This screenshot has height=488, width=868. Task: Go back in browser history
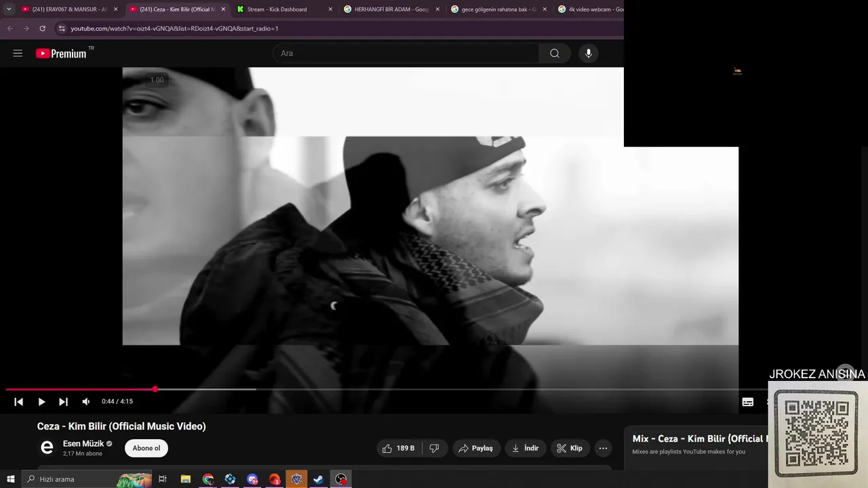coord(9,28)
